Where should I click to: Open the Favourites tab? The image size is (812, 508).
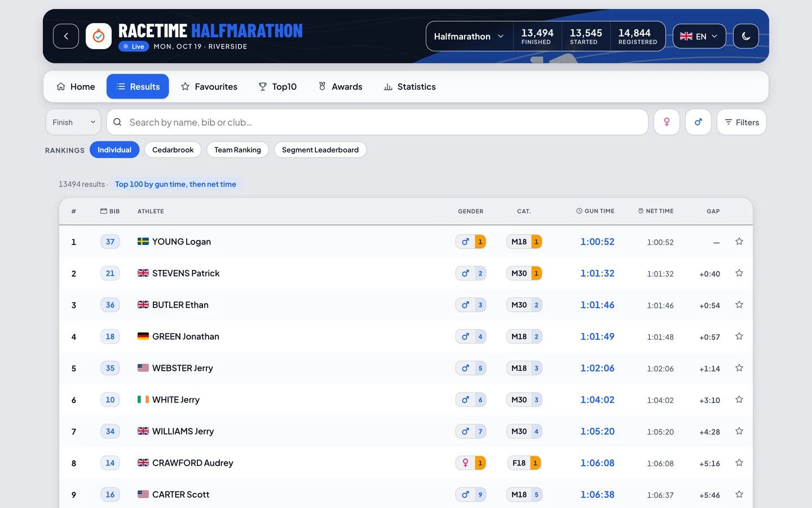[x=209, y=86]
